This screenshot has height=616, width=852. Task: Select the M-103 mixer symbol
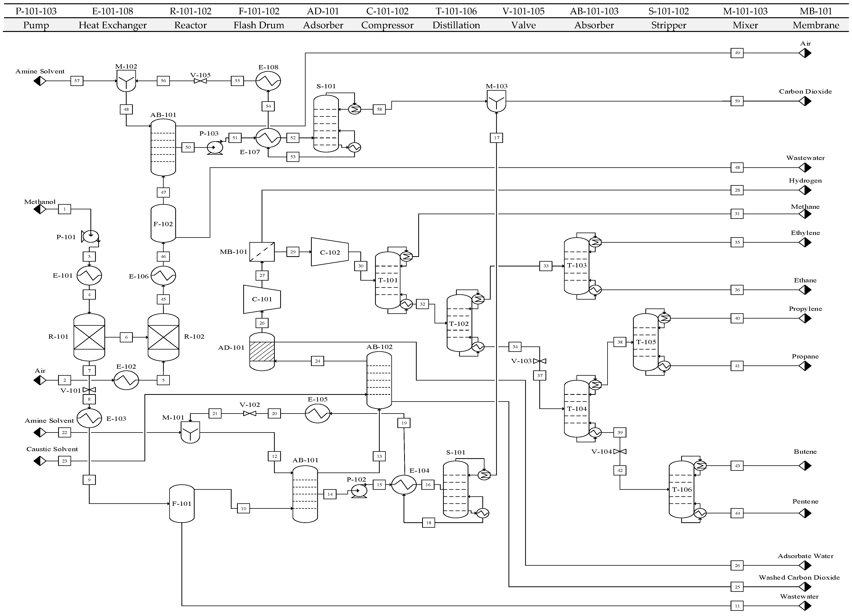click(496, 101)
